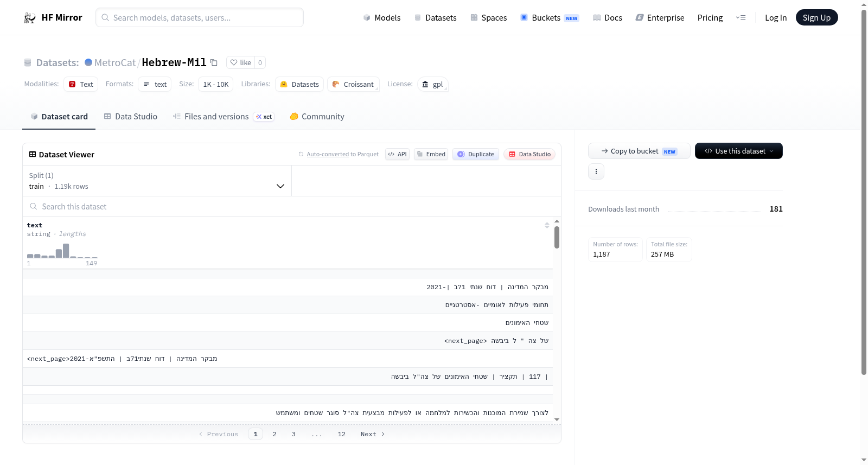Focus Search this dataset field

click(x=292, y=207)
